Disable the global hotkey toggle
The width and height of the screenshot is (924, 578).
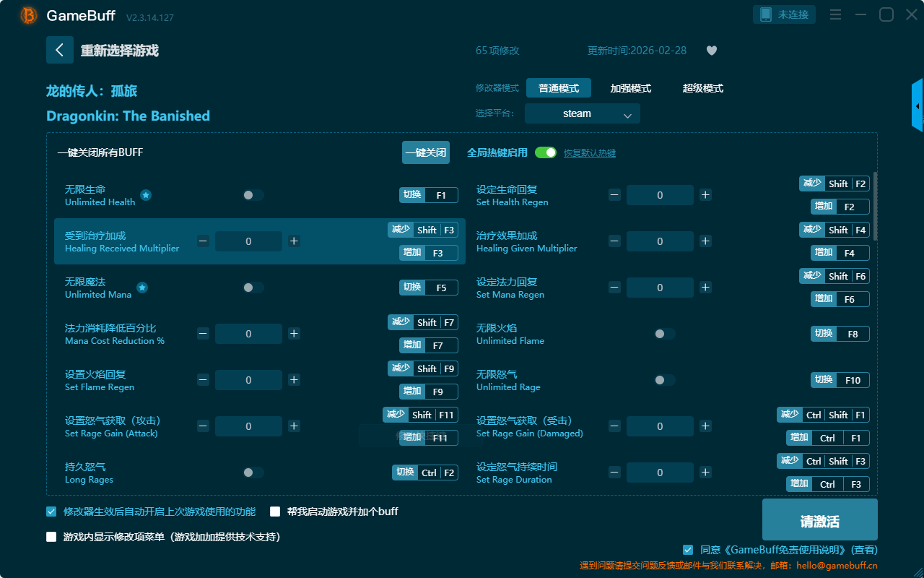point(546,152)
